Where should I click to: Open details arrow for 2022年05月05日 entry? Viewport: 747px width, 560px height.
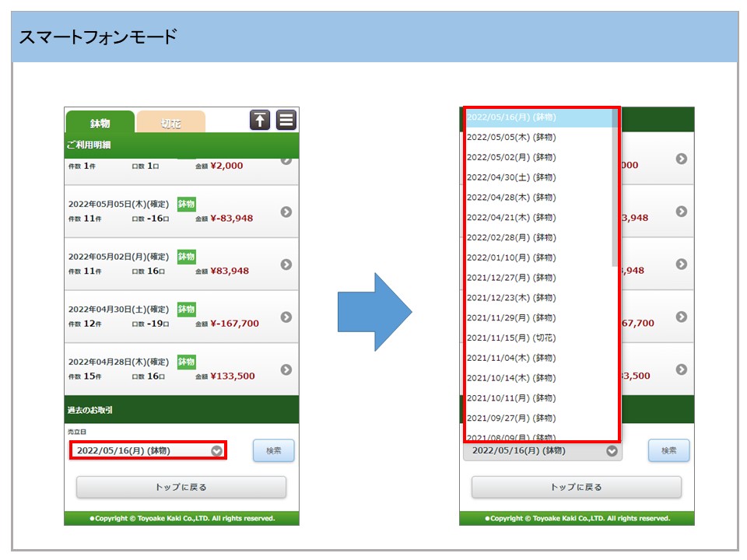tap(286, 212)
